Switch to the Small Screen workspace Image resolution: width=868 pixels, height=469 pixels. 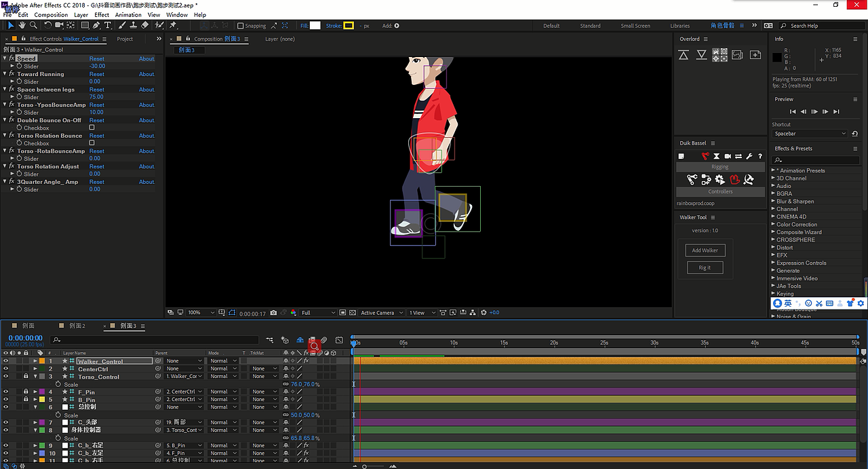635,26
